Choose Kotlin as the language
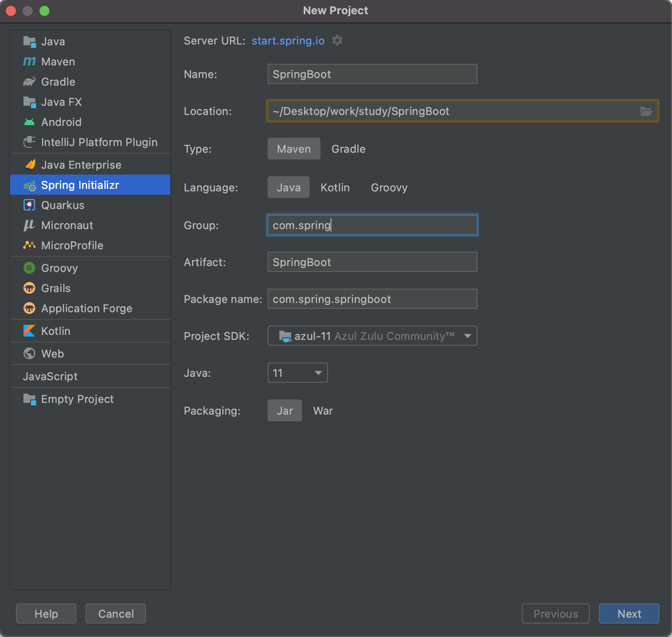The image size is (672, 637). pyautogui.click(x=335, y=188)
